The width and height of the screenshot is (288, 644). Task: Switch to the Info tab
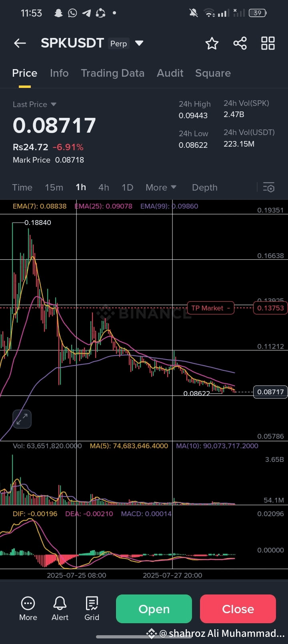(x=59, y=73)
